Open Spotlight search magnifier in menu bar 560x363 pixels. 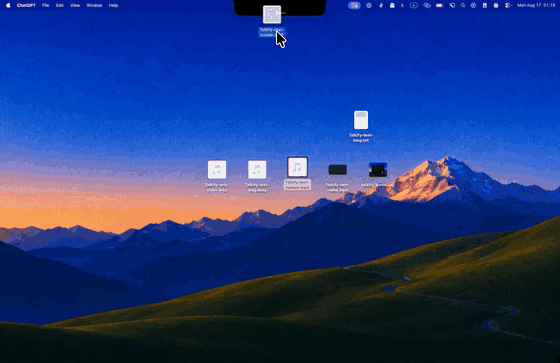[x=463, y=5]
